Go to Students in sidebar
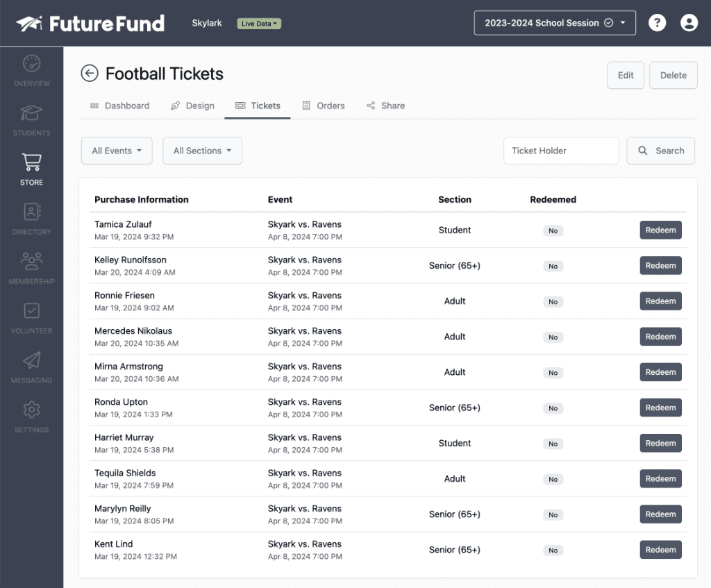Image resolution: width=711 pixels, height=588 pixels. click(x=31, y=113)
